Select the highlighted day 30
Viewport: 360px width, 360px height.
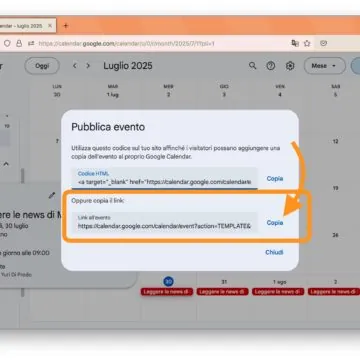168,282
